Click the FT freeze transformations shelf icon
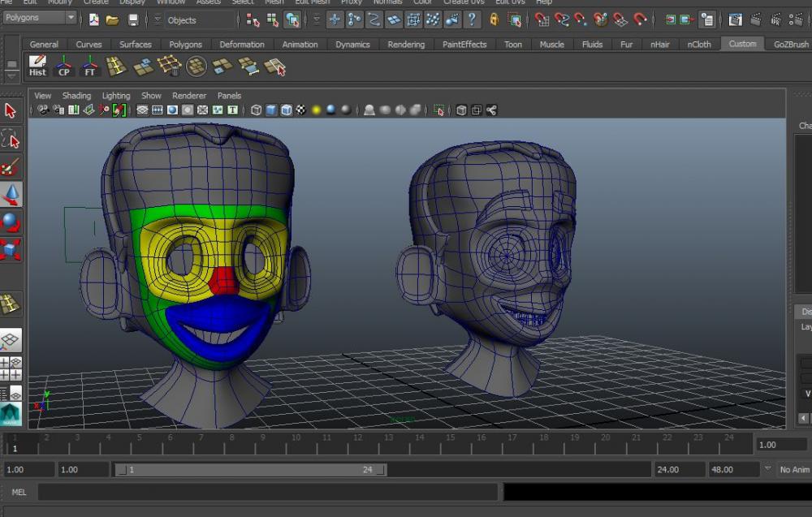Viewport: 812px width, 517px height. pyautogui.click(x=89, y=66)
